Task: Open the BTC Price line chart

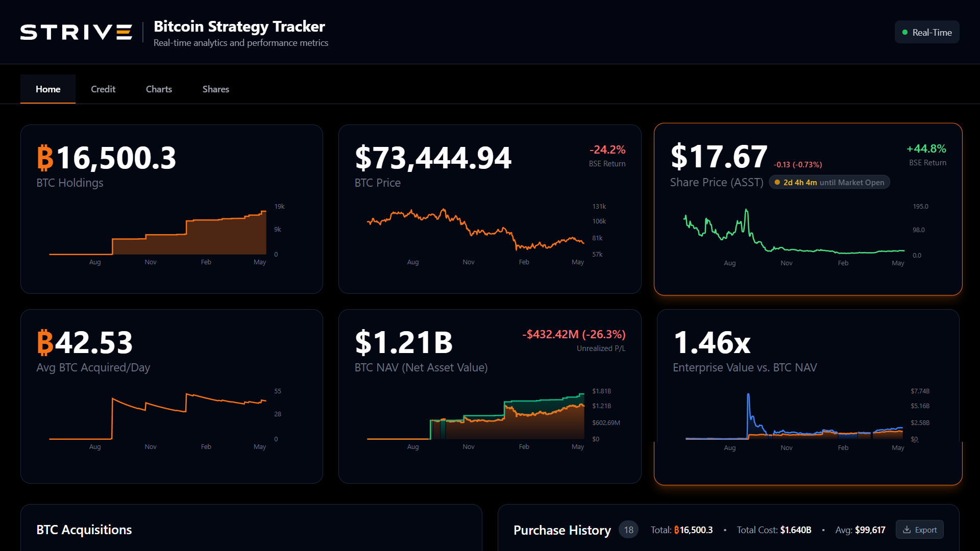Action: pos(476,231)
